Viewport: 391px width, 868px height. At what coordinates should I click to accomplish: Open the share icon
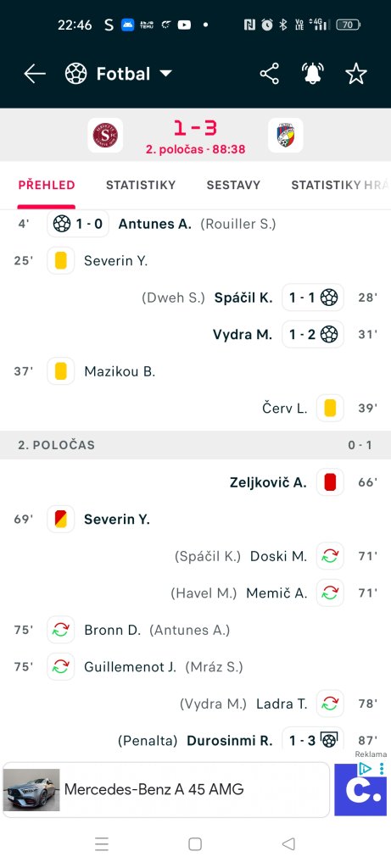(269, 74)
